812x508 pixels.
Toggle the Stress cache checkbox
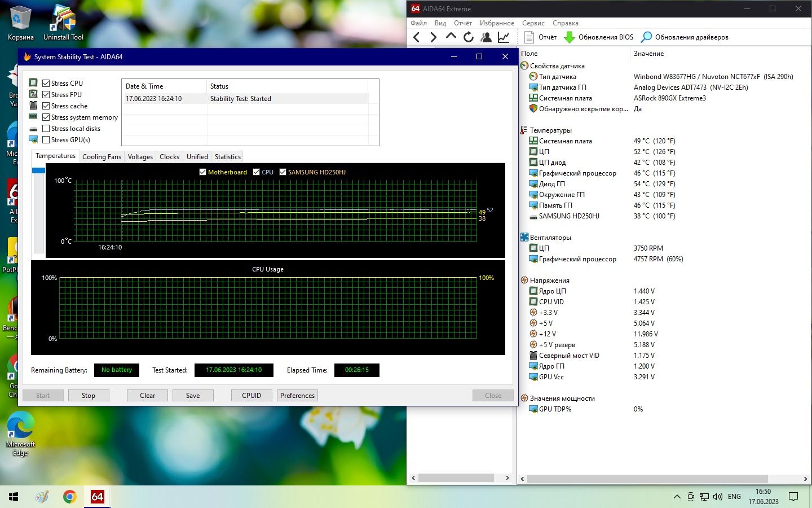[46, 106]
